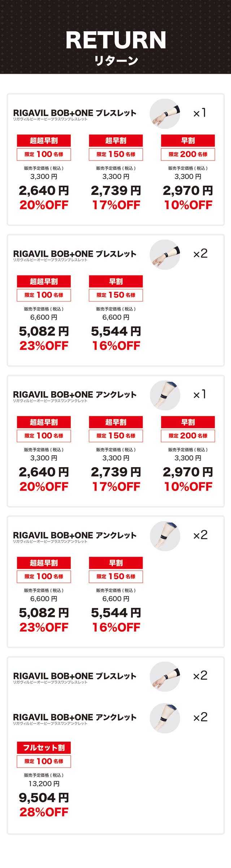Click 限定 150 名様 label in bracelet-only ×2 card
The width and height of the screenshot is (231, 868).
[116, 295]
